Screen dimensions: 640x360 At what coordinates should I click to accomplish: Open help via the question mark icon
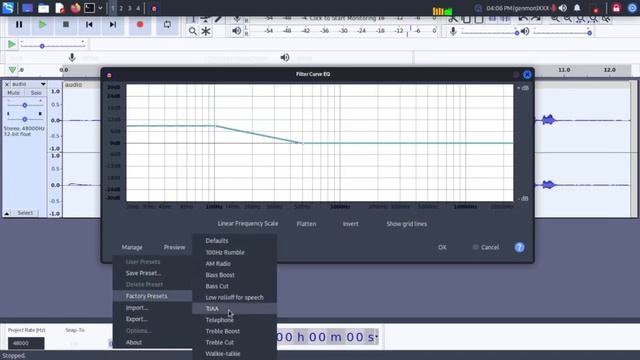click(519, 247)
